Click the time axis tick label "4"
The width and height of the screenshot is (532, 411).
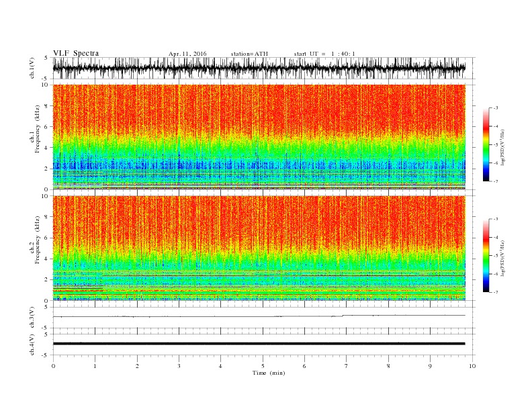coord(221,366)
